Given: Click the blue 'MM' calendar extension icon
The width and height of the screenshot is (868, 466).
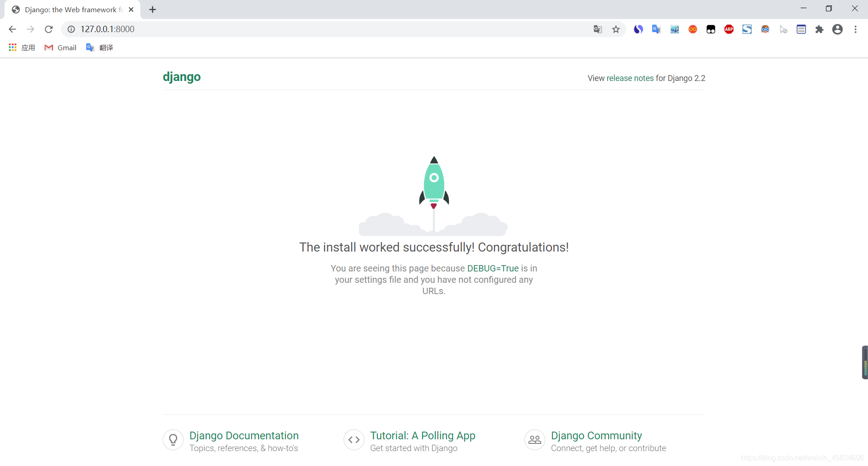Looking at the screenshot, I should pos(675,29).
